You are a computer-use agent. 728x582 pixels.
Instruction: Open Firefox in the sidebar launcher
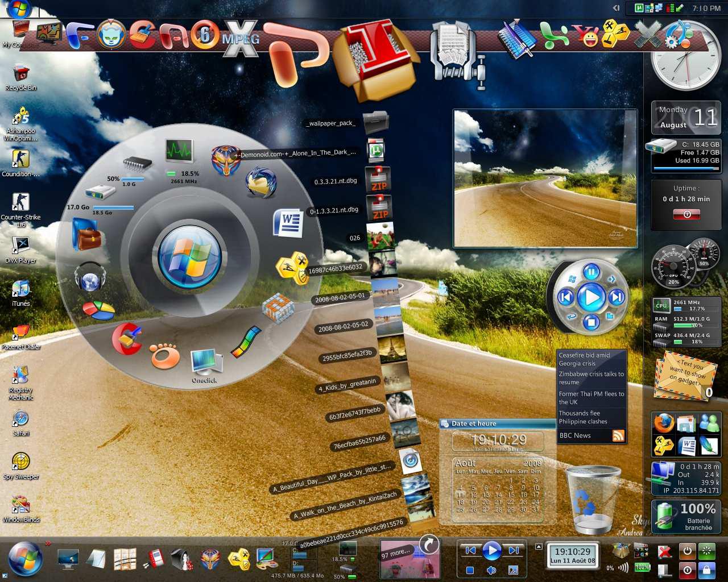663,423
